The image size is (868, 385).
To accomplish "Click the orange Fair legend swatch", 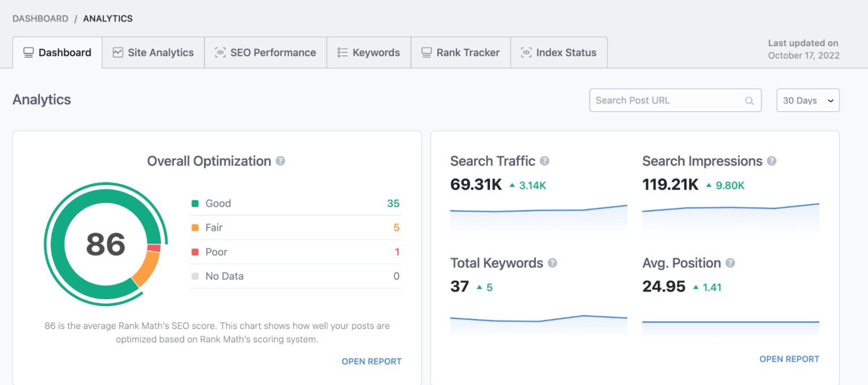I will tap(195, 228).
